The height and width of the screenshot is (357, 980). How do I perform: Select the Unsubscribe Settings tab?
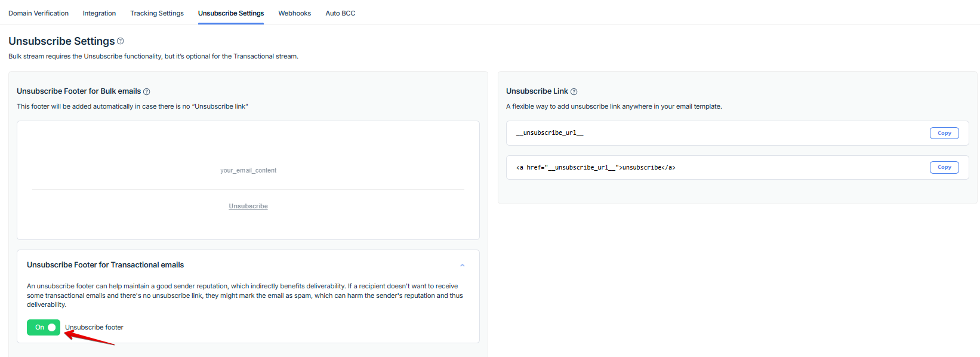point(231,13)
